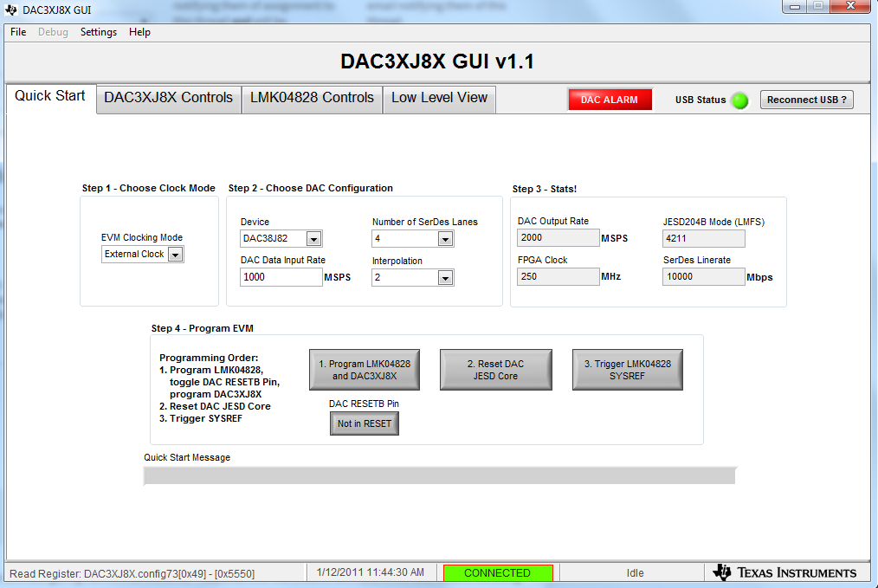Expand the Interpolation dropdown arrow
This screenshot has height=588, width=878.
445,278
